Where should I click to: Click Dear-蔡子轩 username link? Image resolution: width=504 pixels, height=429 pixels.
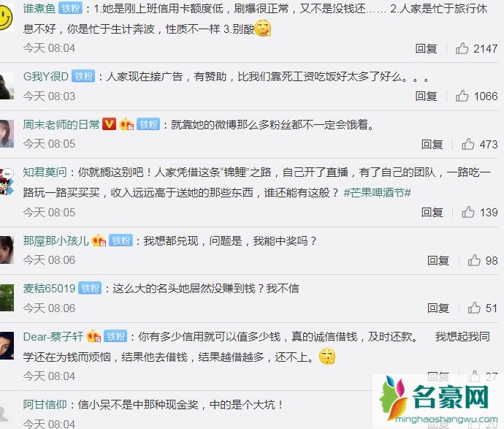point(53,336)
